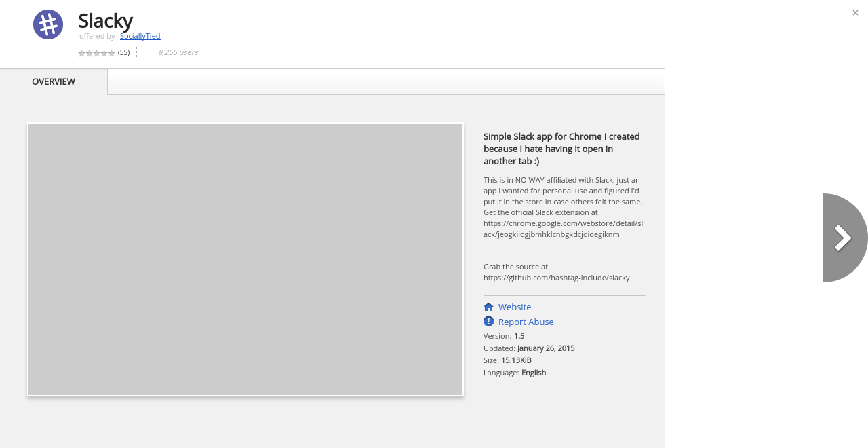Click the five-star rating display
The height and width of the screenshot is (448, 868).
coord(96,53)
